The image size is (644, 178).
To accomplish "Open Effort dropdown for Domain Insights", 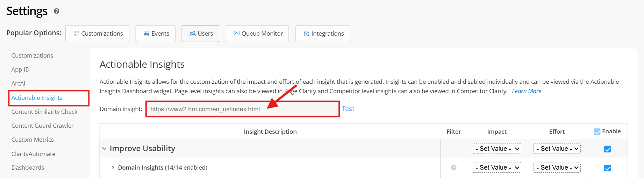I will click(x=557, y=168).
